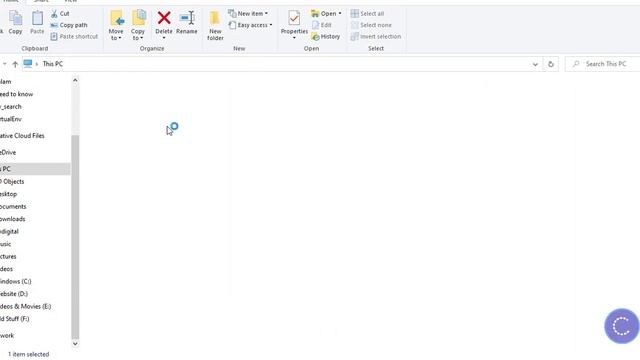Open VirtualEnv folder in sidebar
Viewport: 640px width, 360px height.
tap(11, 119)
